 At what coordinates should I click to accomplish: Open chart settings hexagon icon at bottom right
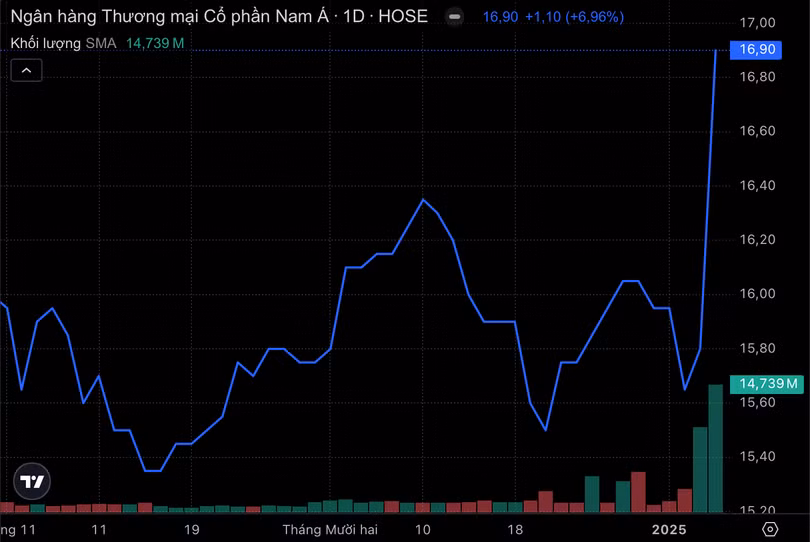click(x=769, y=529)
